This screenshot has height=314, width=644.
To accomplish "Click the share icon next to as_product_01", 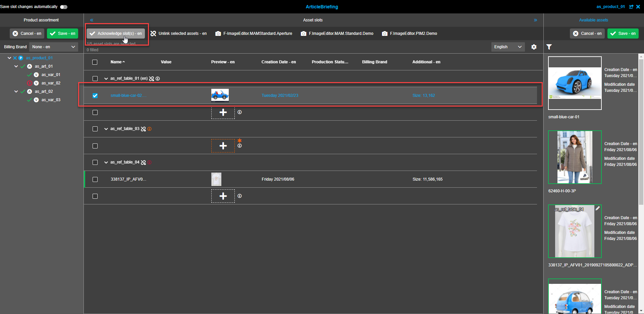I will click(632, 7).
